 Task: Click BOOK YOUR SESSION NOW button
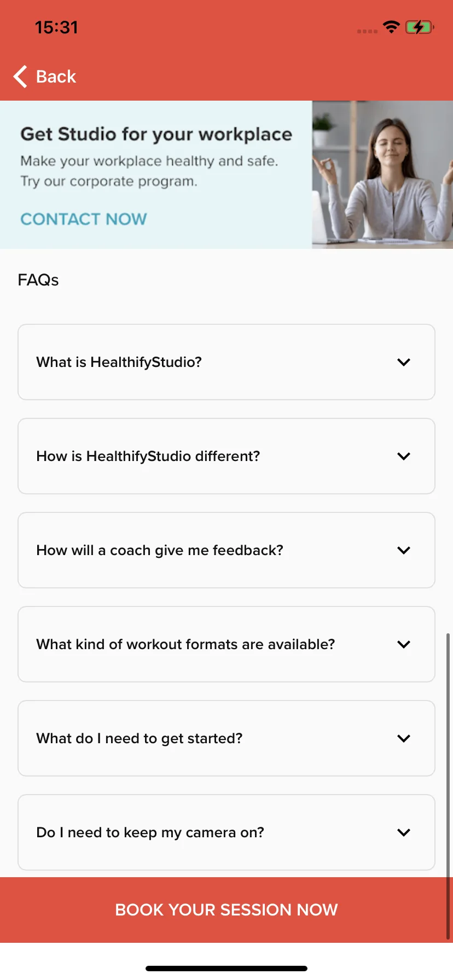[x=226, y=909]
